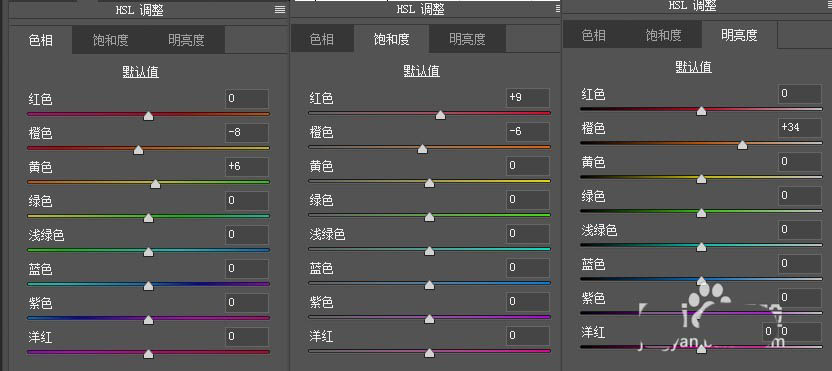The height and width of the screenshot is (371, 832).
Task: Click the 橙色 saturation slider handle at -6
Action: [422, 149]
